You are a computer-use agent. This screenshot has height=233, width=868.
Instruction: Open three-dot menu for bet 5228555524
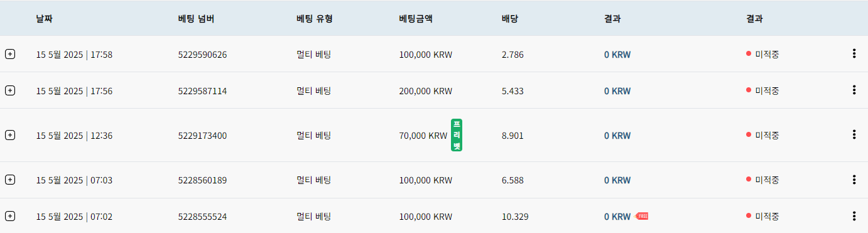(x=854, y=216)
